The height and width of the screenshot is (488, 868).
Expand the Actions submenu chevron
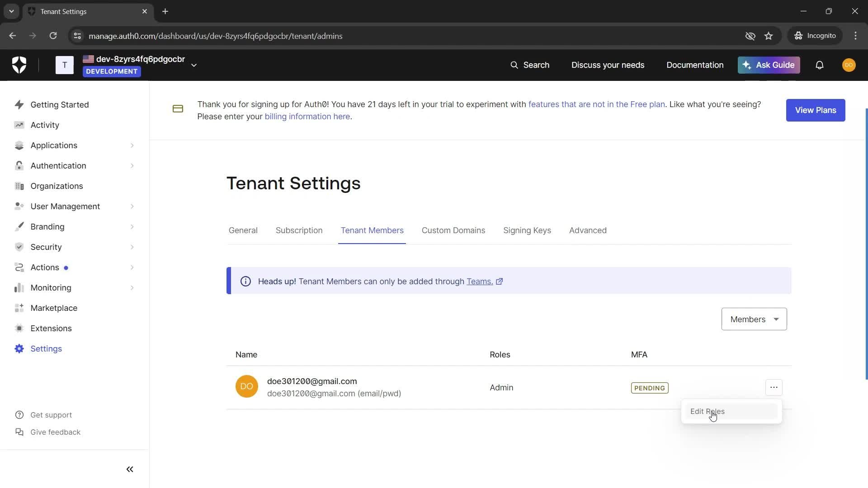pos(132,267)
